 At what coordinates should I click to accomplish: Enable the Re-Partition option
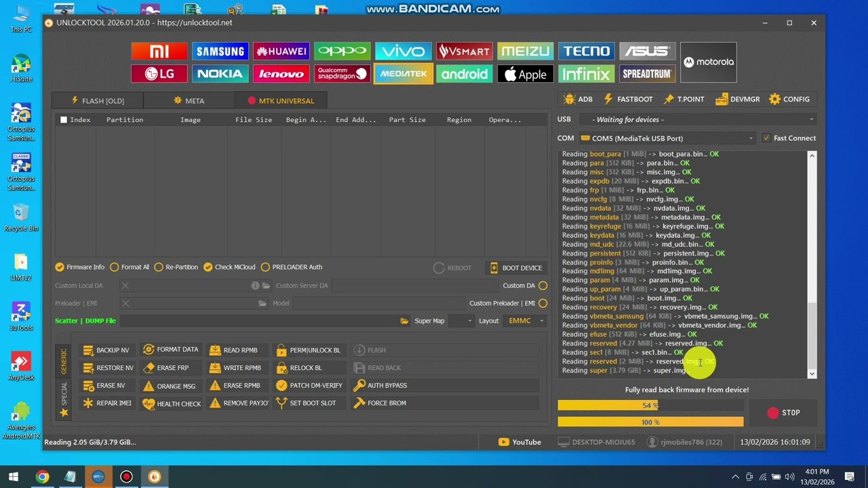pyautogui.click(x=178, y=267)
